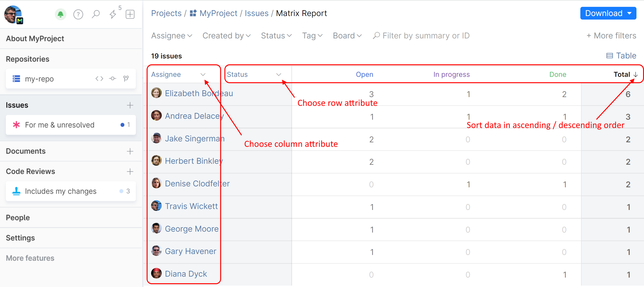Add a new issue with plus icon

click(x=130, y=105)
